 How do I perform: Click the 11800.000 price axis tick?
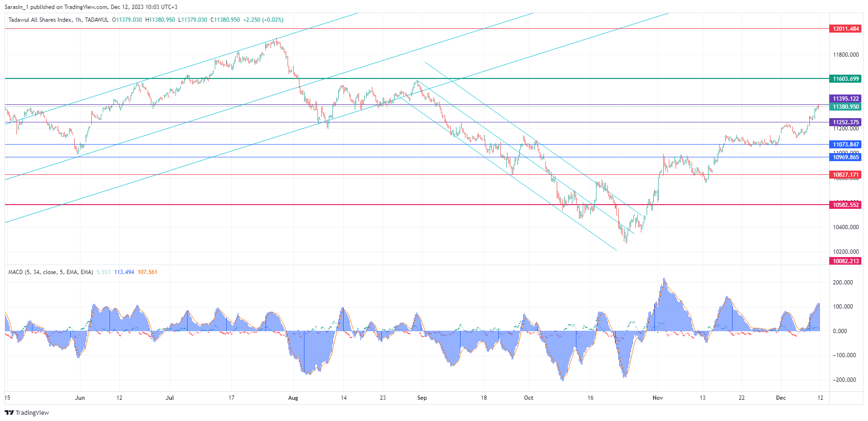coord(846,55)
